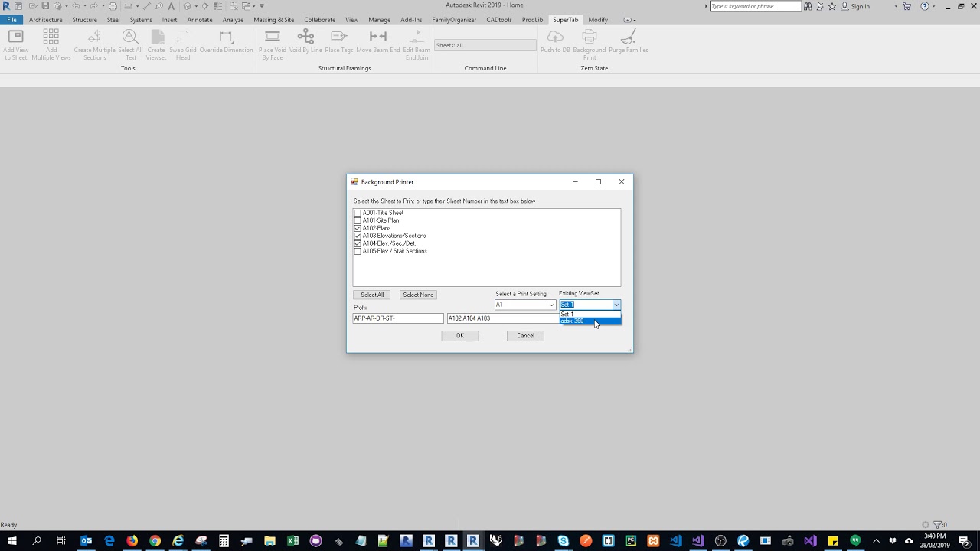Click the Sign In link
Viewport: 980px width, 551px height.
860,6
